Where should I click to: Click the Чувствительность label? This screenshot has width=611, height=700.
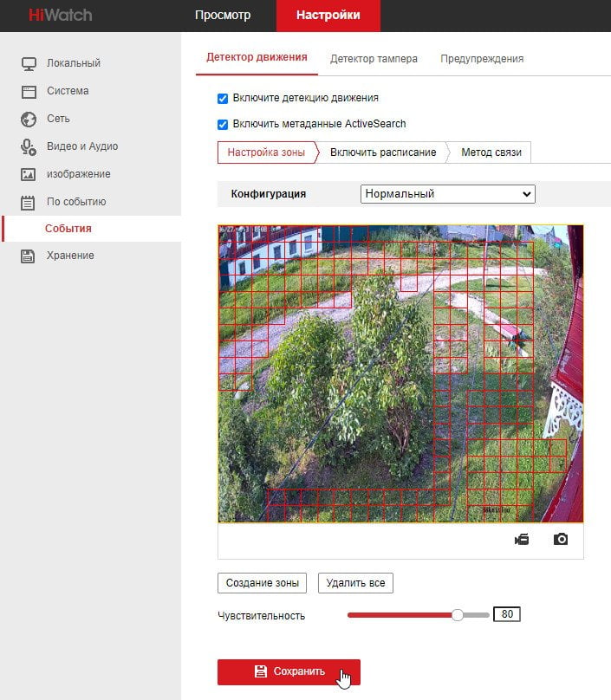pos(261,616)
